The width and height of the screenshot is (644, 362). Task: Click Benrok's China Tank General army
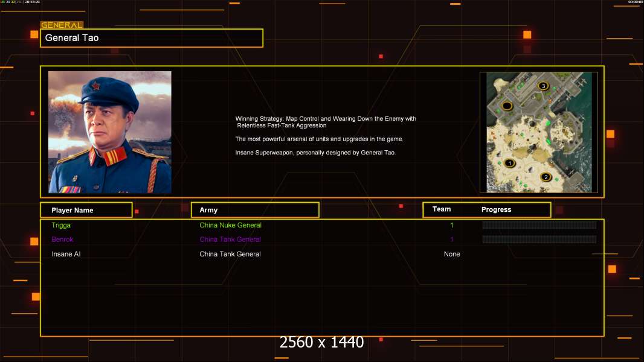(230, 240)
